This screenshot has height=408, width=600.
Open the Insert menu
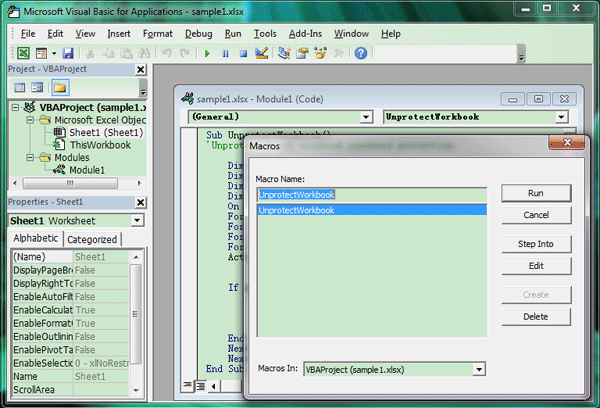(x=119, y=34)
